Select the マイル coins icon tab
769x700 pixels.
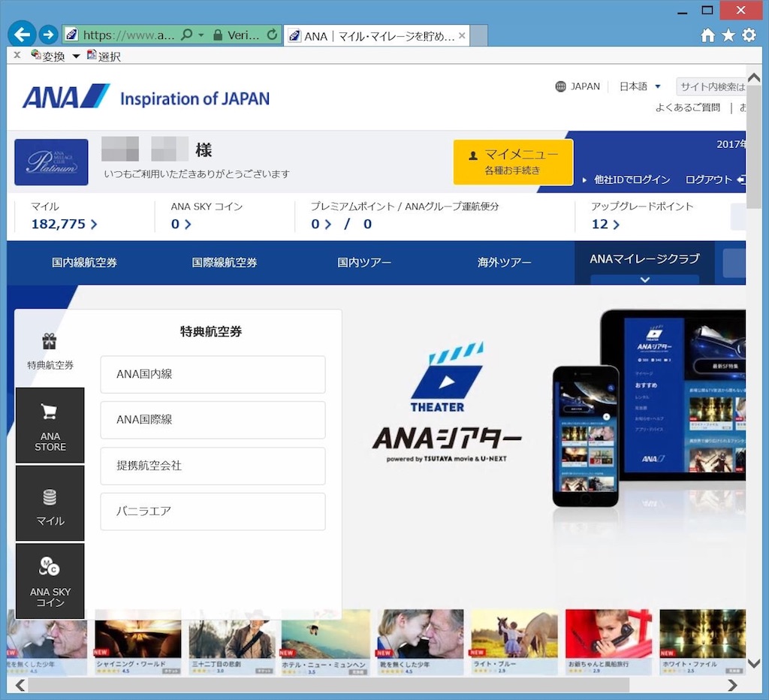[x=50, y=503]
